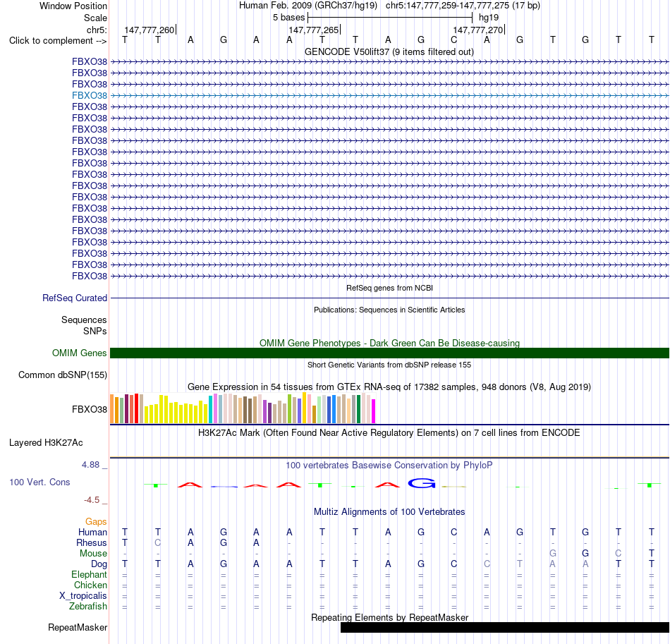Click the Sequences track label
The height and width of the screenshot is (644, 670).
pyautogui.click(x=84, y=320)
